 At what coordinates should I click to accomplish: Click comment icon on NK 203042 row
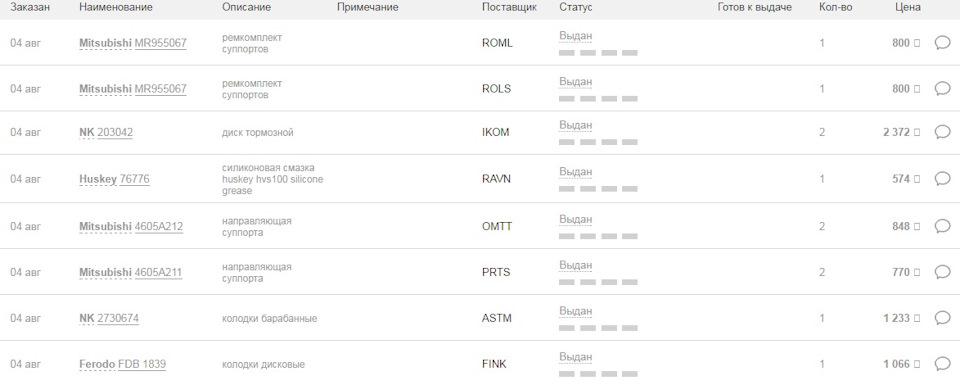click(942, 132)
